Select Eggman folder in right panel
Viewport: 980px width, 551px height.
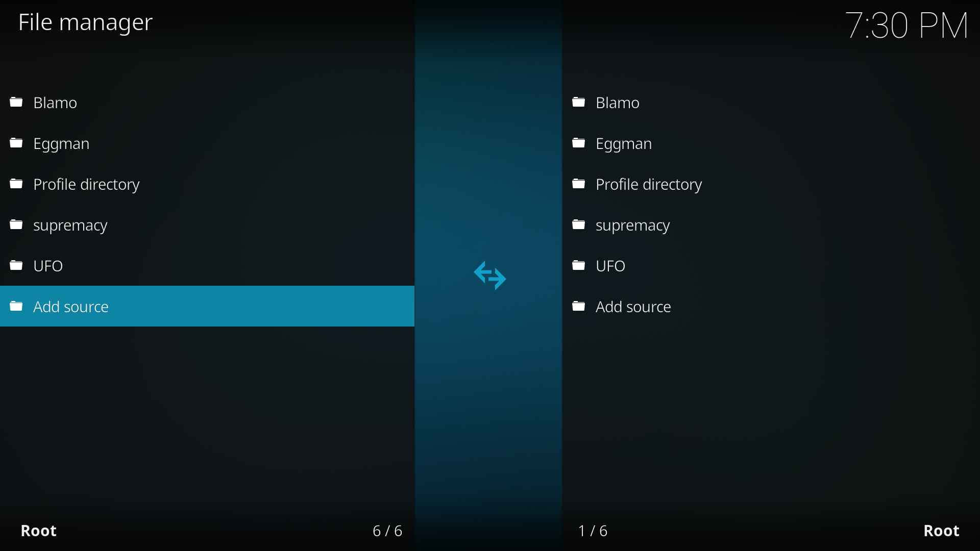click(623, 143)
